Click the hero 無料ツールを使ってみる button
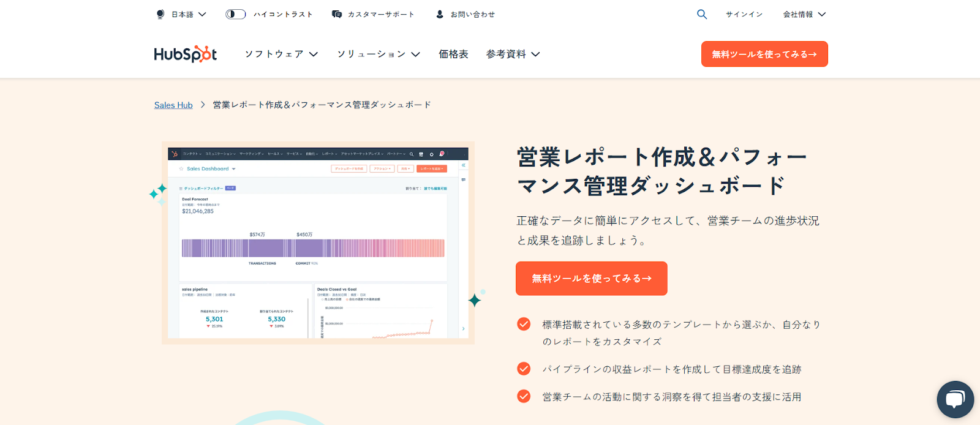980x425 pixels. point(592,279)
